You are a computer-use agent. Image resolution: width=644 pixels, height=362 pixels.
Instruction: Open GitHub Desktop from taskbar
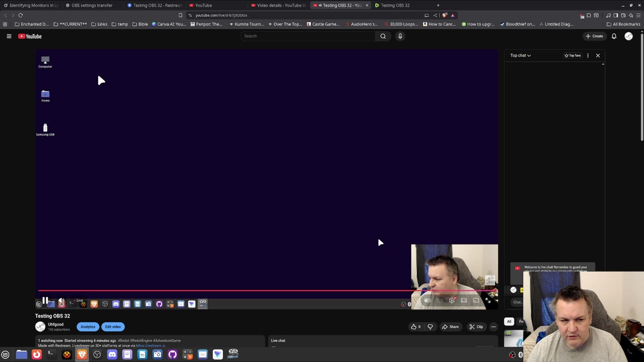tap(172, 354)
